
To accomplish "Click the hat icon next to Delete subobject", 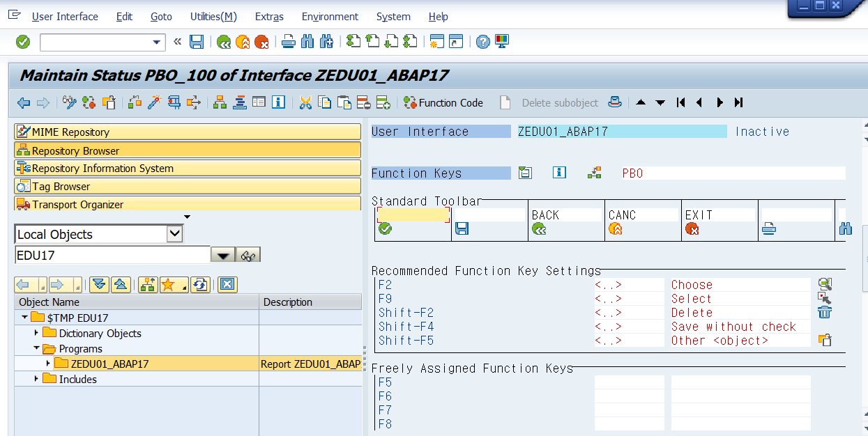I will 615,103.
